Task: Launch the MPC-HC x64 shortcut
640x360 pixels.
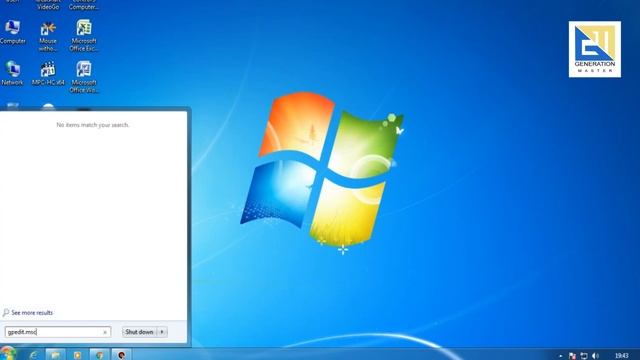Action: pyautogui.click(x=48, y=73)
